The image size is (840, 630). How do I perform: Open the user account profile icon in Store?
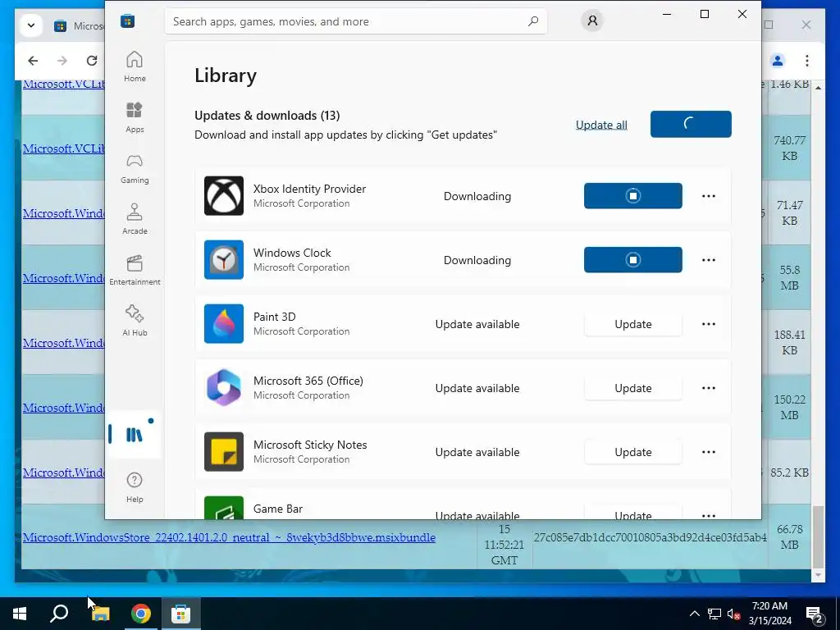point(592,21)
